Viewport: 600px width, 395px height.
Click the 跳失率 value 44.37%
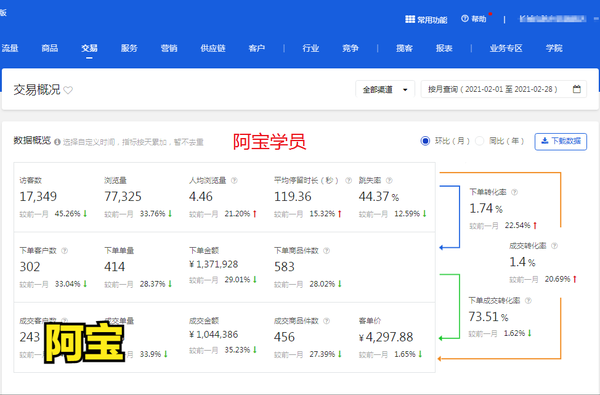379,197
